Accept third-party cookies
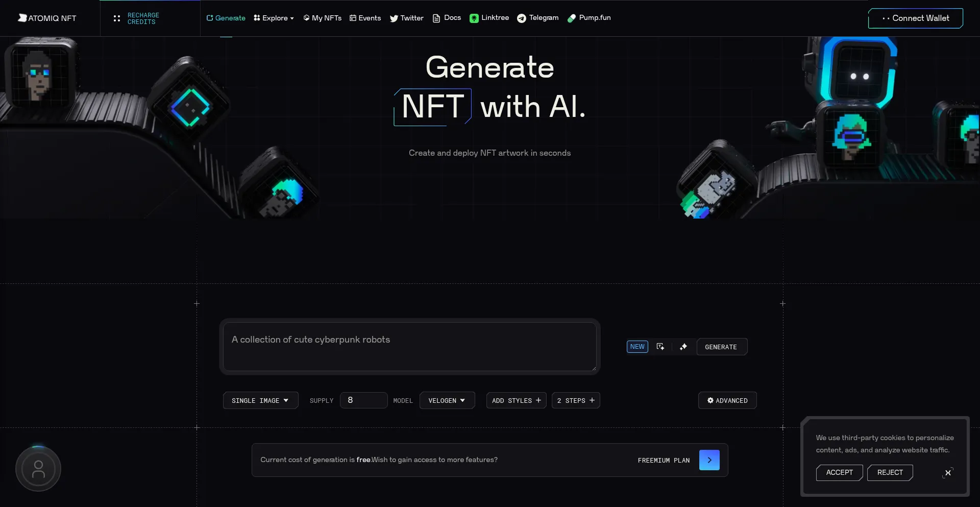 pyautogui.click(x=840, y=473)
